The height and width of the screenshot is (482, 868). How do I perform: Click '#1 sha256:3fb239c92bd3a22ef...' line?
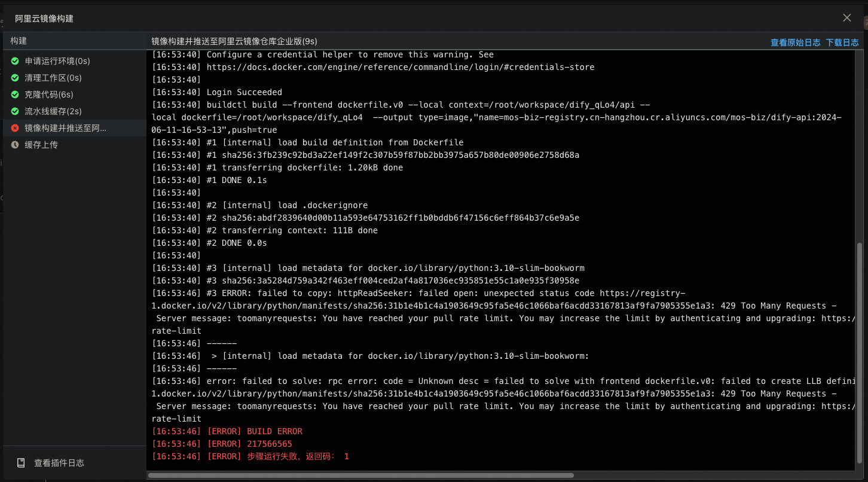[365, 155]
